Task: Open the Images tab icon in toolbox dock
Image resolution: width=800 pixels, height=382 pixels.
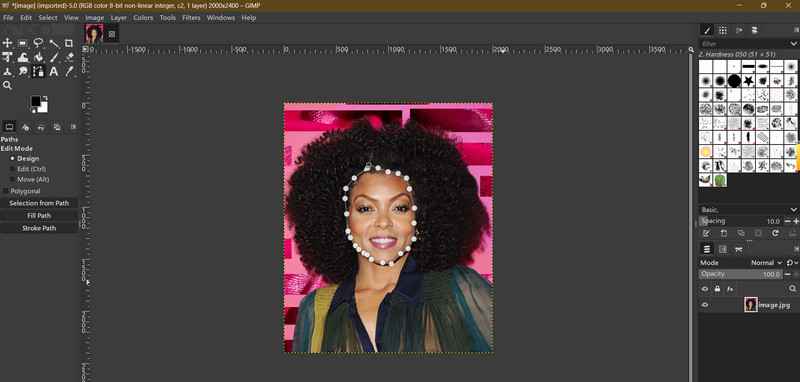Action: 57,126
